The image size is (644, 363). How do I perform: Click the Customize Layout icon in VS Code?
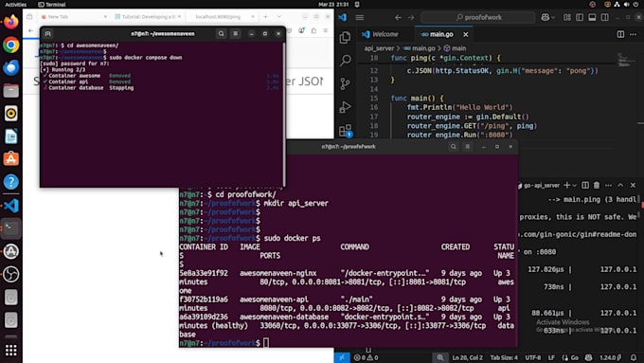567,17
